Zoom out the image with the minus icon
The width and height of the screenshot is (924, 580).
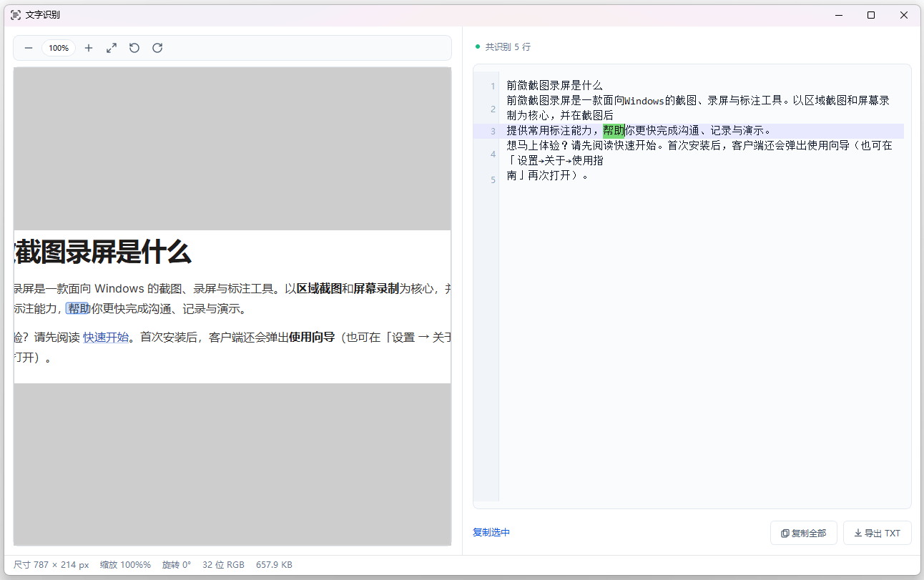(x=29, y=48)
